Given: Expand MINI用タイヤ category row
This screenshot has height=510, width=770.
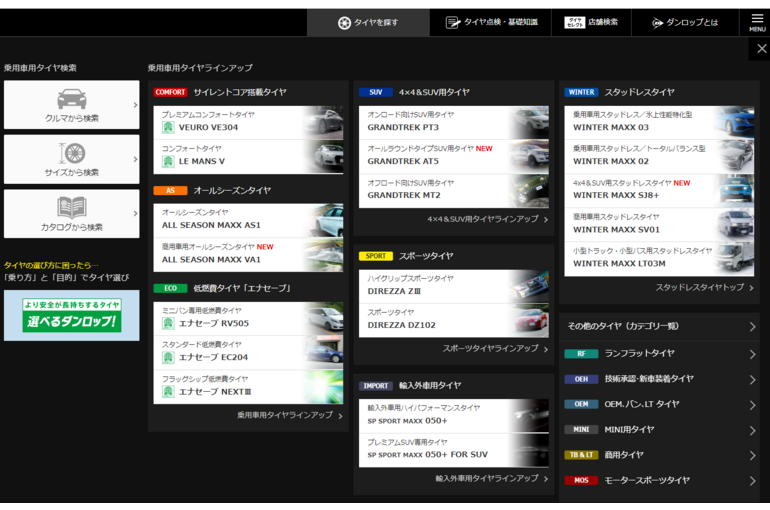Looking at the screenshot, I should 659,430.
